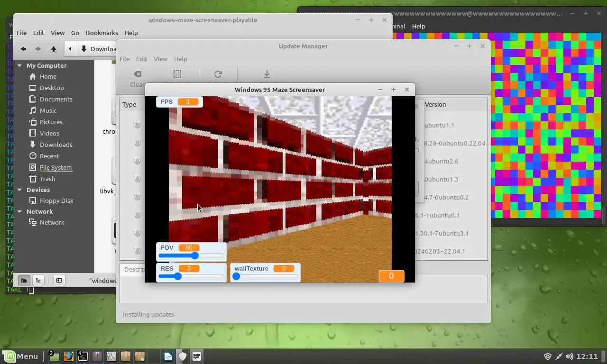
Task: Launch Firefox from the taskbar
Action: tap(69, 356)
